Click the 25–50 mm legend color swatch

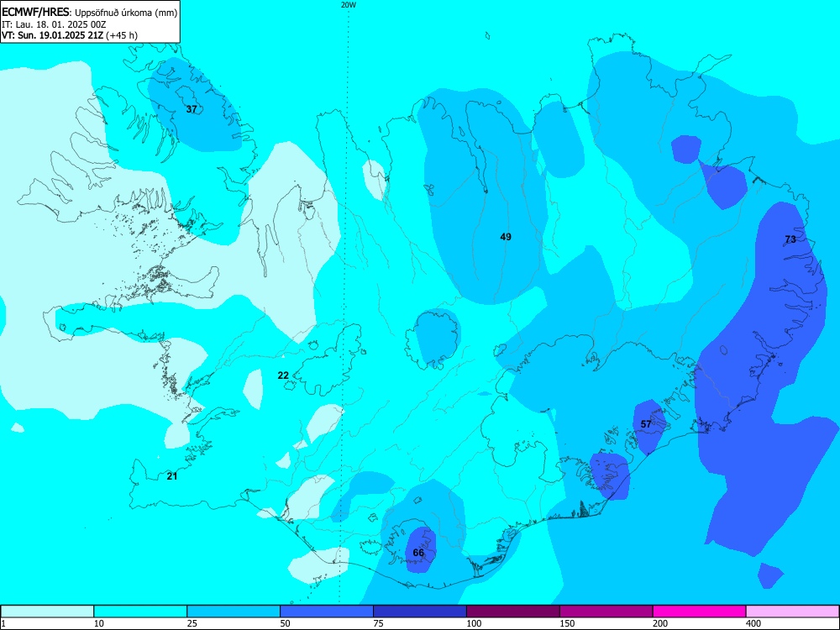click(234, 612)
